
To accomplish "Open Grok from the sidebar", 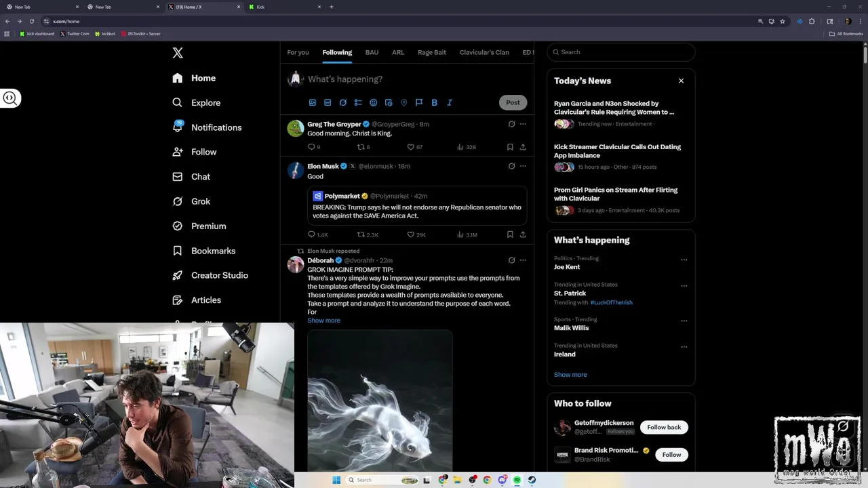I will pos(191,201).
